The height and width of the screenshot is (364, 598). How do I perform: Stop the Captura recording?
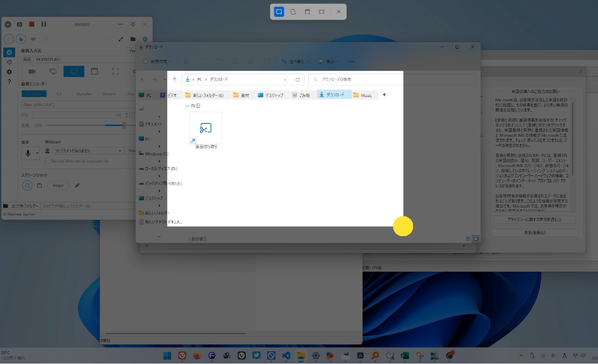pyautogui.click(x=32, y=24)
